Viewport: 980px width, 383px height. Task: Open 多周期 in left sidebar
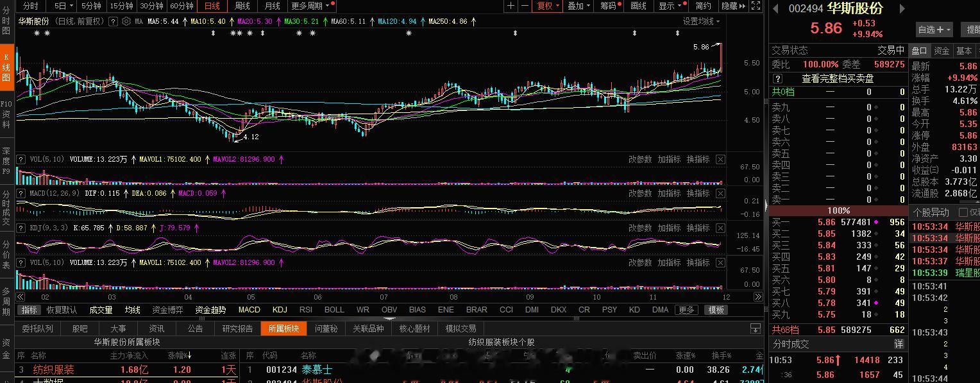(6, 302)
